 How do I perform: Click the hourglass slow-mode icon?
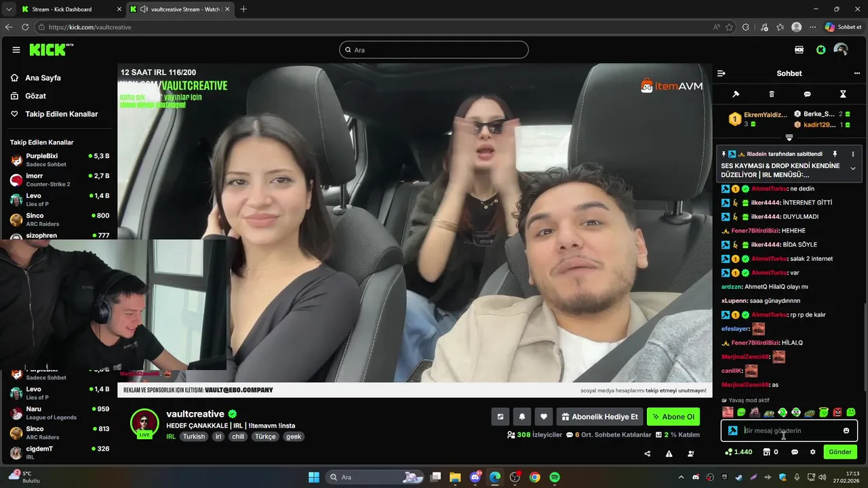pyautogui.click(x=843, y=94)
